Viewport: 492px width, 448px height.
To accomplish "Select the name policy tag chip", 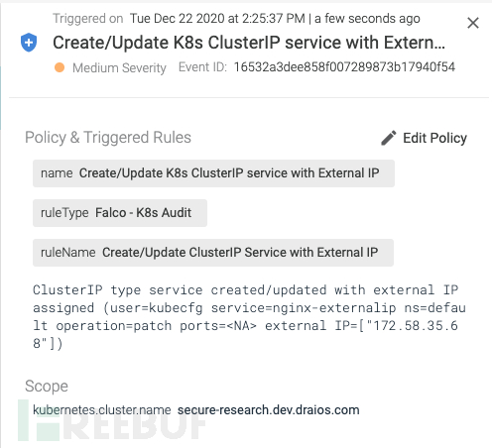I will (213, 173).
